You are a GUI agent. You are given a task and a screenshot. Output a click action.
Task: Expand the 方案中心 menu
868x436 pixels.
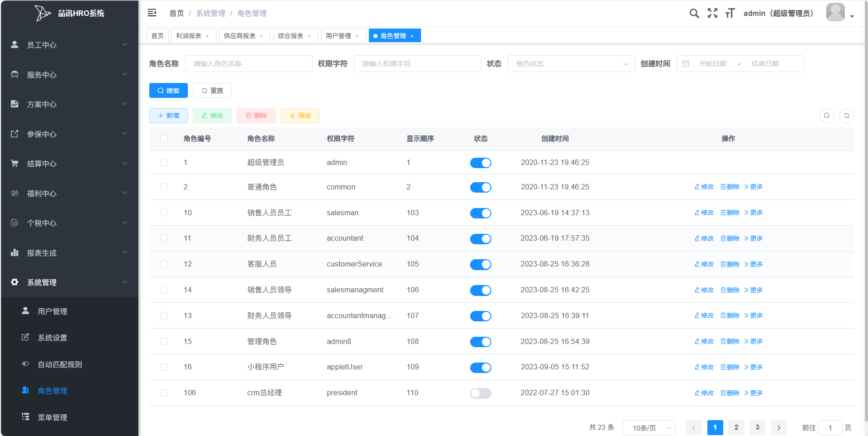click(x=70, y=104)
